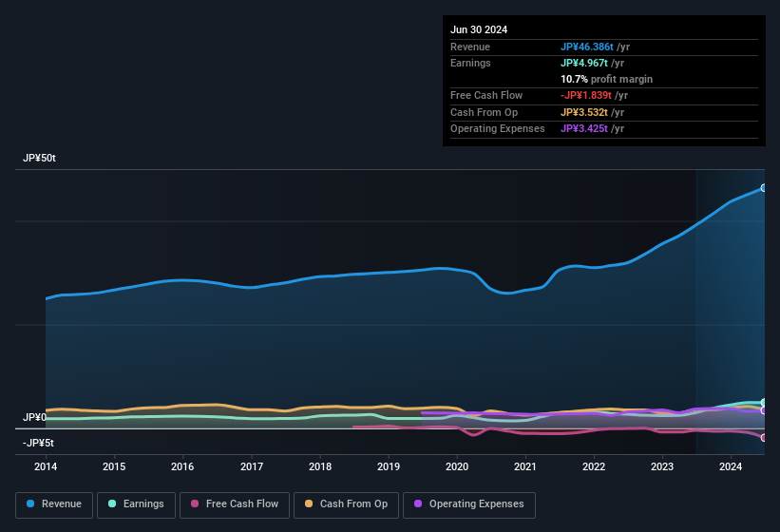Toggle Operating Expenses legend item

[x=468, y=504]
